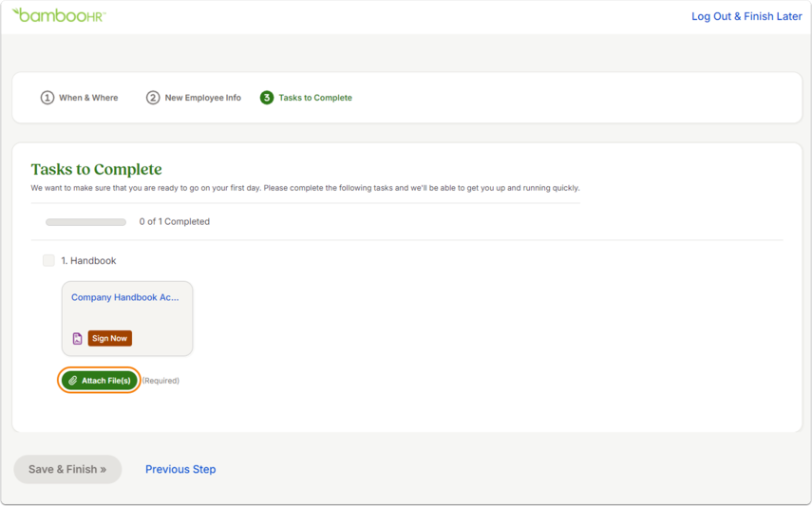Click the Sign Now button
812x506 pixels.
click(x=110, y=338)
